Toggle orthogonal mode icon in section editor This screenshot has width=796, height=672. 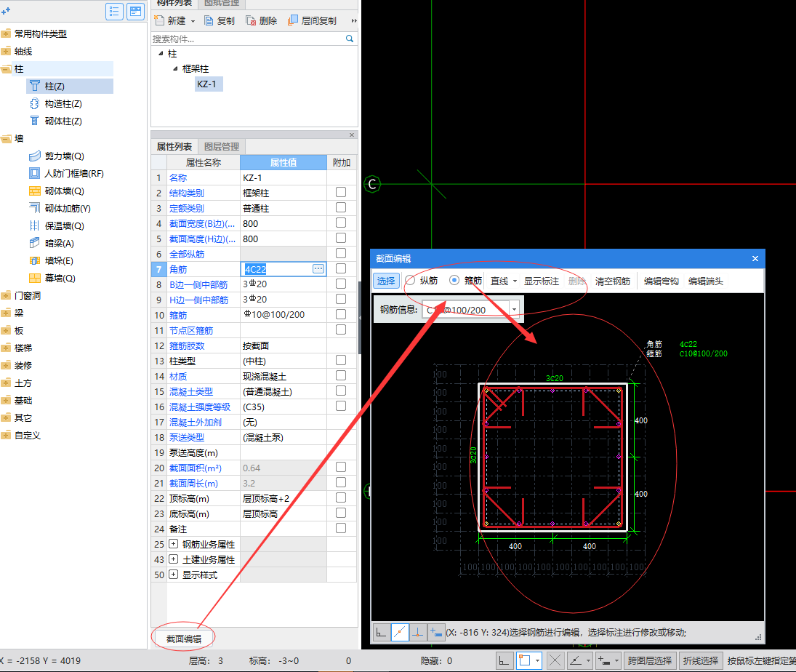[382, 633]
